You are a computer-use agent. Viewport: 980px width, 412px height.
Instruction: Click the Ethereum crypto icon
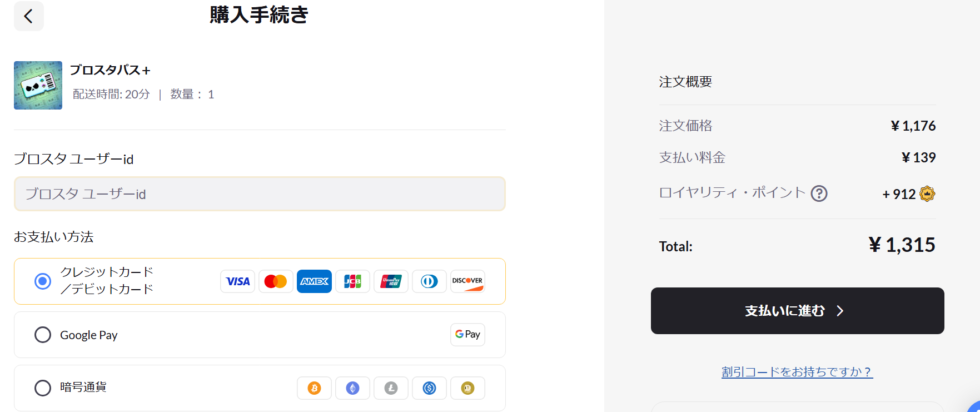[352, 388]
